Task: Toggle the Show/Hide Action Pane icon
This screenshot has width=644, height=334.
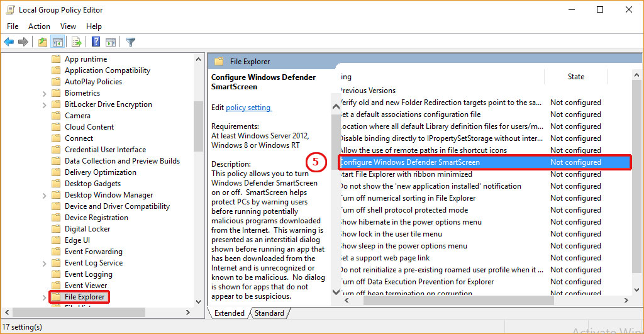Action: (x=111, y=42)
